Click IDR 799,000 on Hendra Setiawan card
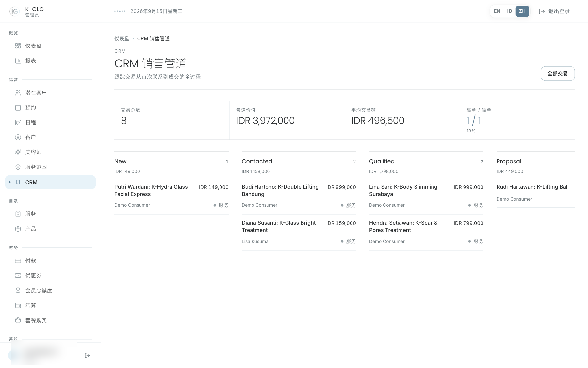This screenshot has height=368, width=588. (x=468, y=223)
